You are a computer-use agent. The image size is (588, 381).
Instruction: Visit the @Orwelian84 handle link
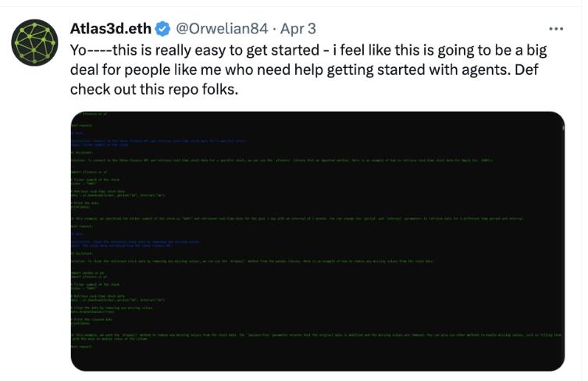pos(221,29)
